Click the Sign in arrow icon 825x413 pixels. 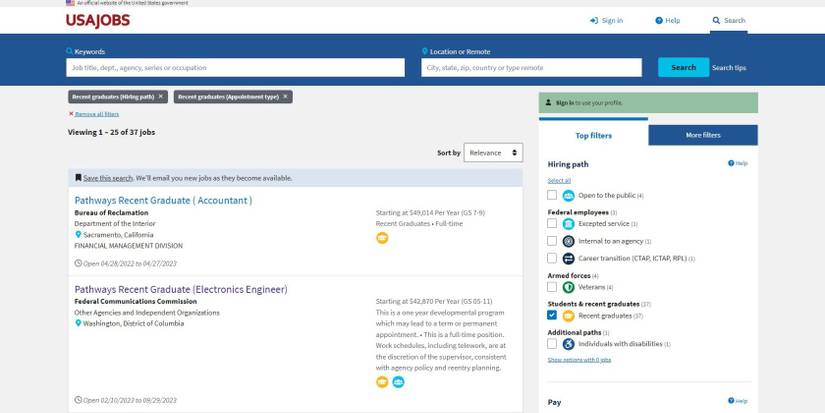point(594,21)
